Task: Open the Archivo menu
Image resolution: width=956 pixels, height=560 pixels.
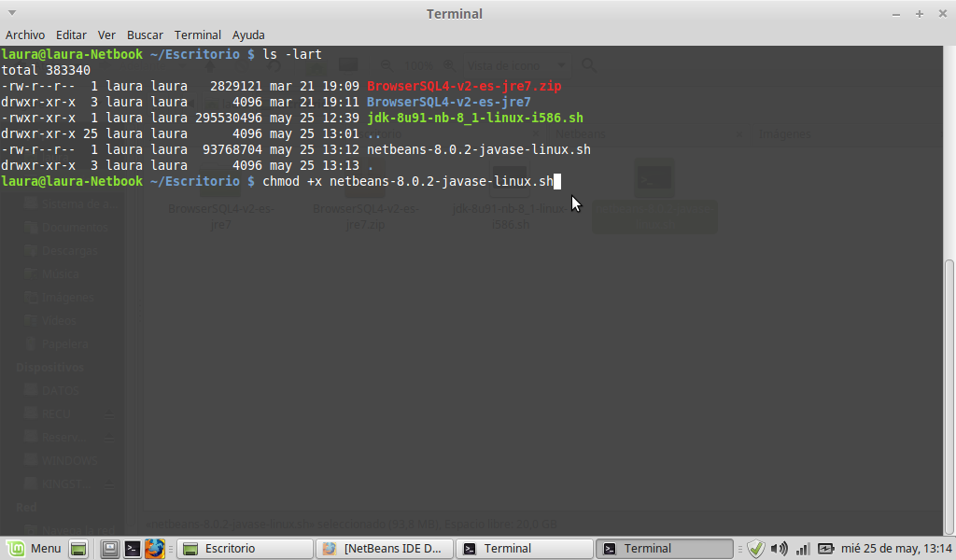Action: tap(25, 35)
